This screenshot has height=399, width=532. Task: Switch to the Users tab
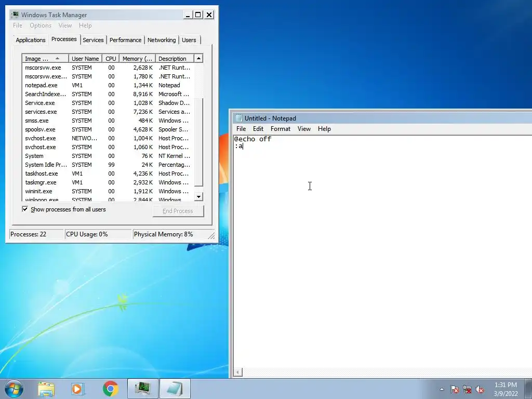point(189,40)
